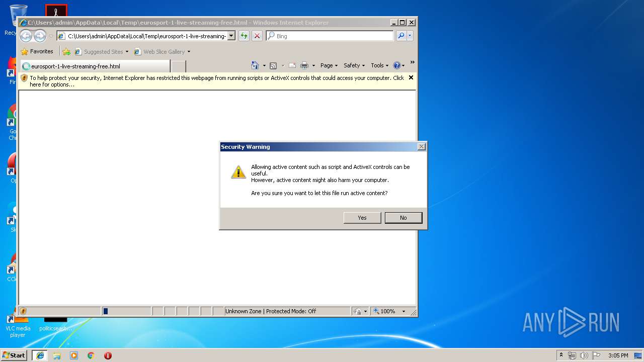644x362 pixels.
Task: Expand the address bar dropdown arrow
Action: (x=231, y=36)
